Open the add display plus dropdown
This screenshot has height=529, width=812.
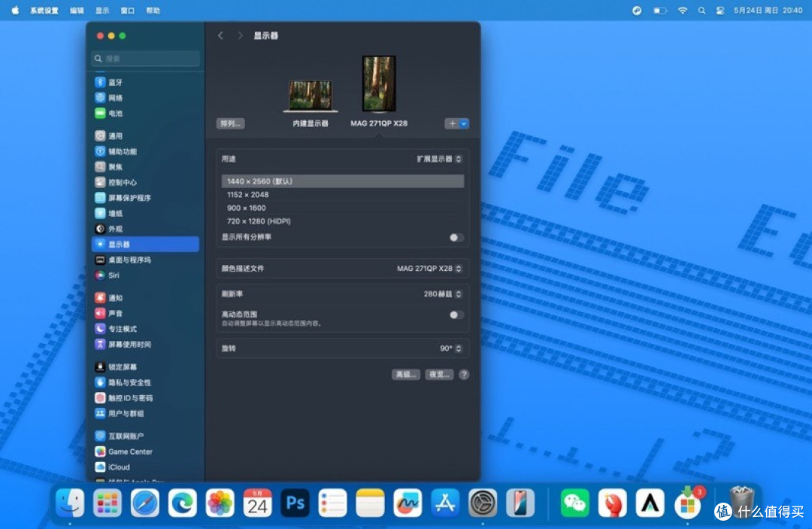coord(457,123)
